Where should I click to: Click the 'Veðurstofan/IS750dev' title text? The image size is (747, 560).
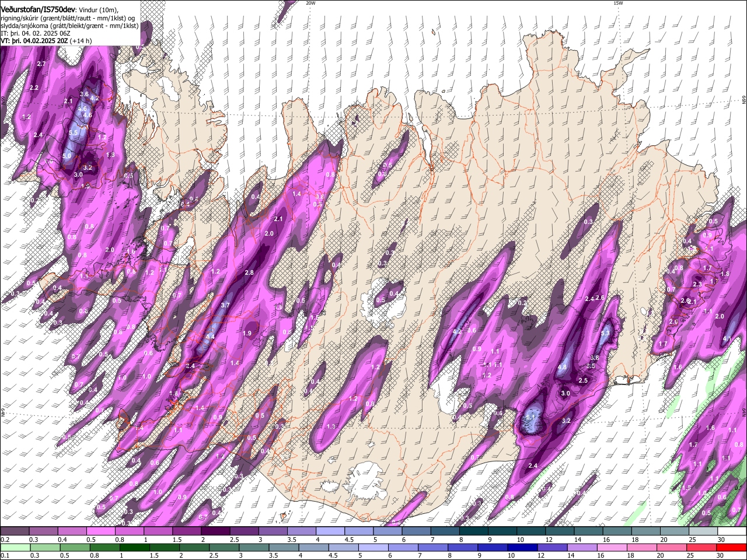38,10
